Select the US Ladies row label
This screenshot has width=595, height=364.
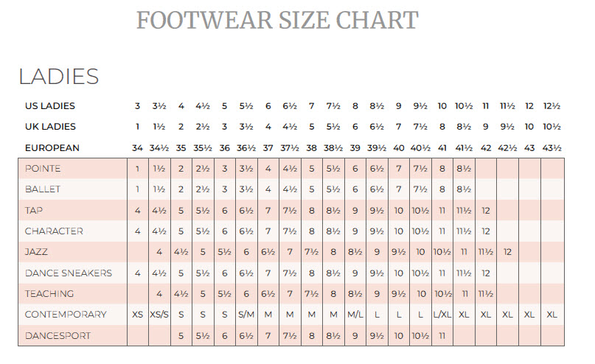pos(50,106)
